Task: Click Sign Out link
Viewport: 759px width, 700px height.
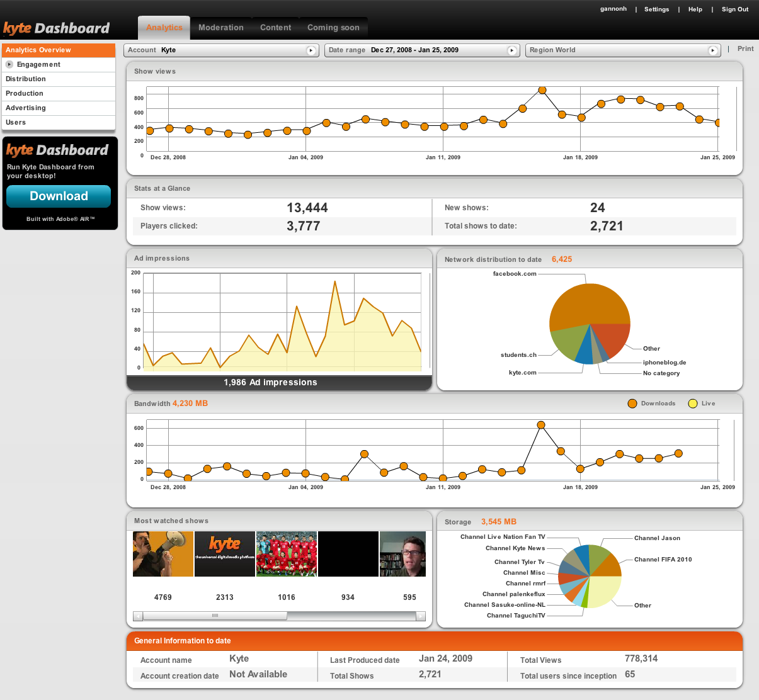Action: point(735,9)
